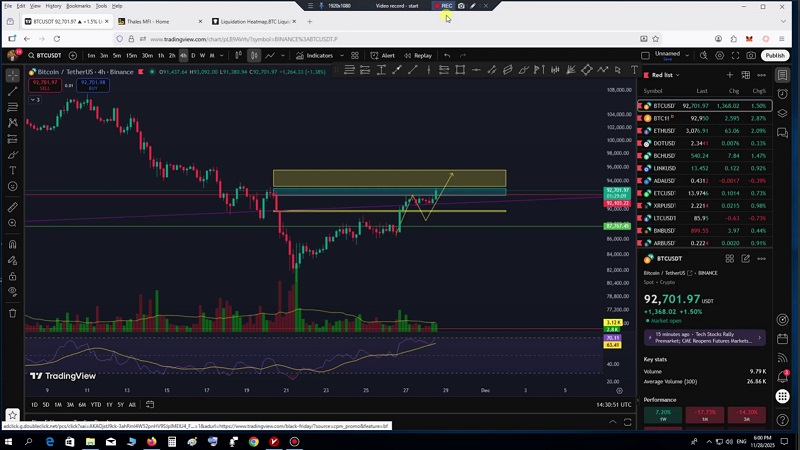Open the Indicators menu
The width and height of the screenshot is (800, 450).
coord(315,56)
